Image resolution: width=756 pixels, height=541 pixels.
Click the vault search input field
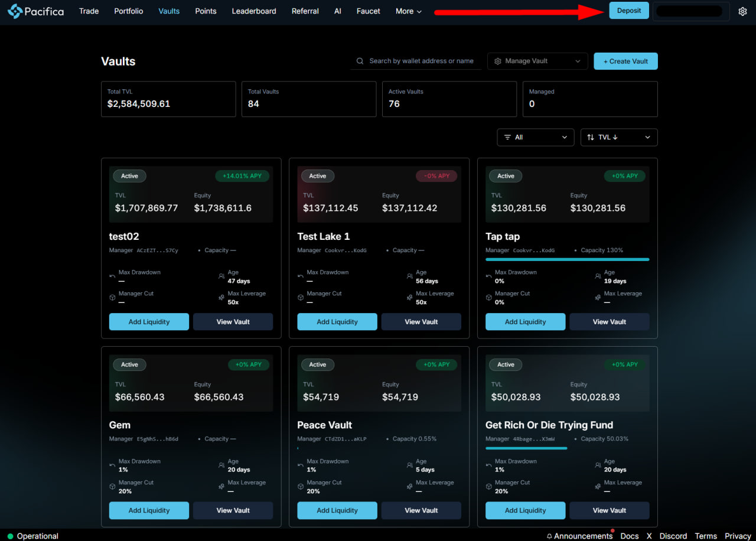[416, 61]
